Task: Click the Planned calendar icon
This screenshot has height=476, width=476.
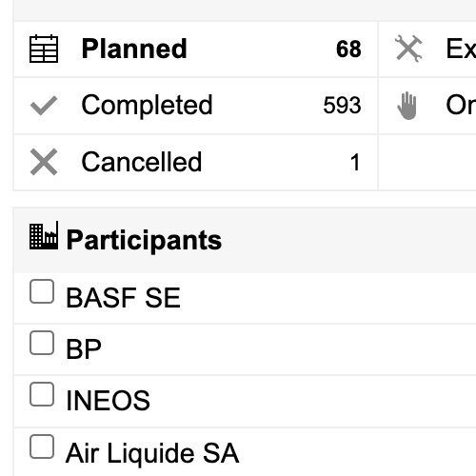Action: [44, 49]
